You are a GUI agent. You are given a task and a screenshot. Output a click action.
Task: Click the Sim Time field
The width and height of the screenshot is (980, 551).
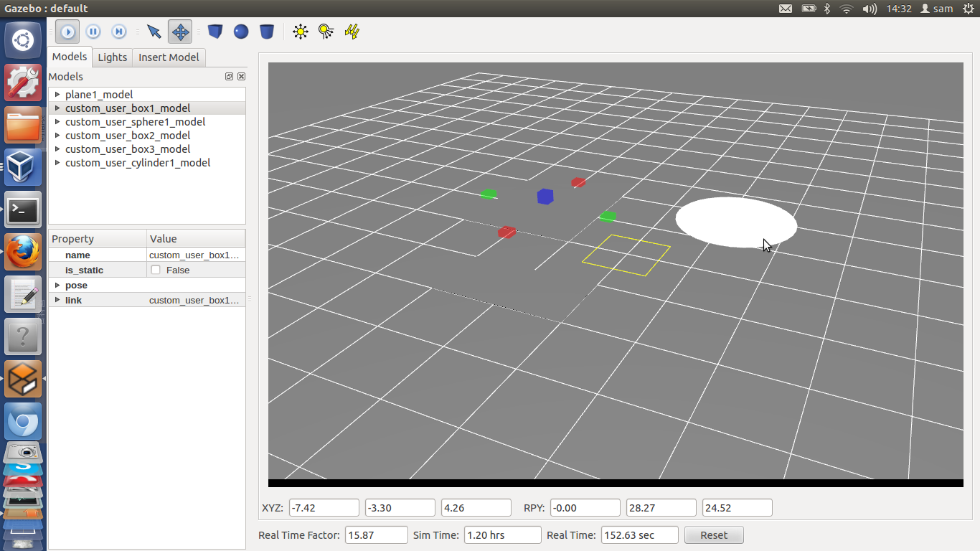[503, 534]
